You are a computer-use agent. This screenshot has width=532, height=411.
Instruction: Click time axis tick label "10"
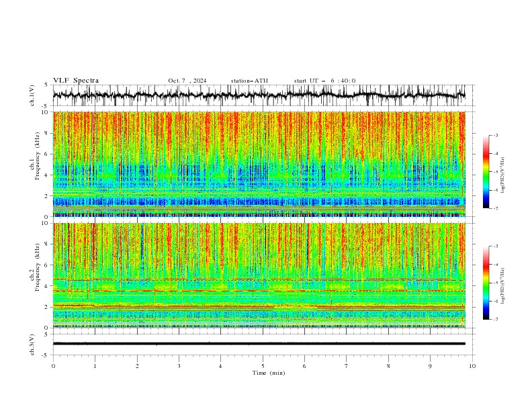click(472, 366)
